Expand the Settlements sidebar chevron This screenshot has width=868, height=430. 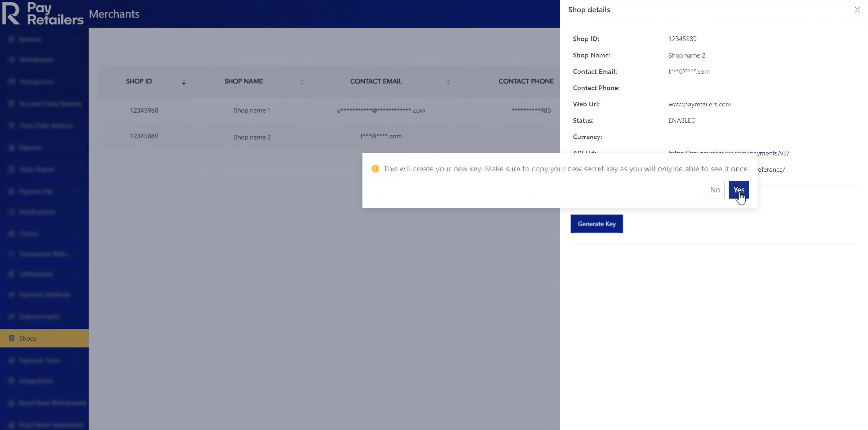point(78,274)
